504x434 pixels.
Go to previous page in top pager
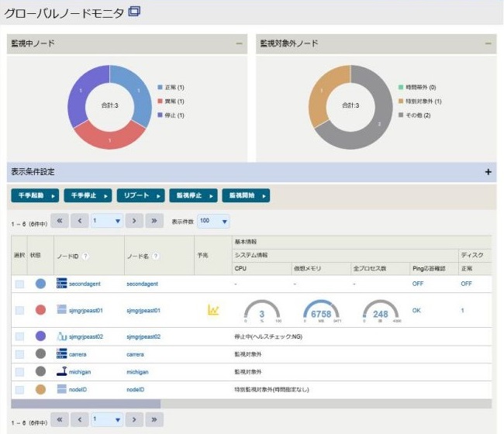pos(80,221)
